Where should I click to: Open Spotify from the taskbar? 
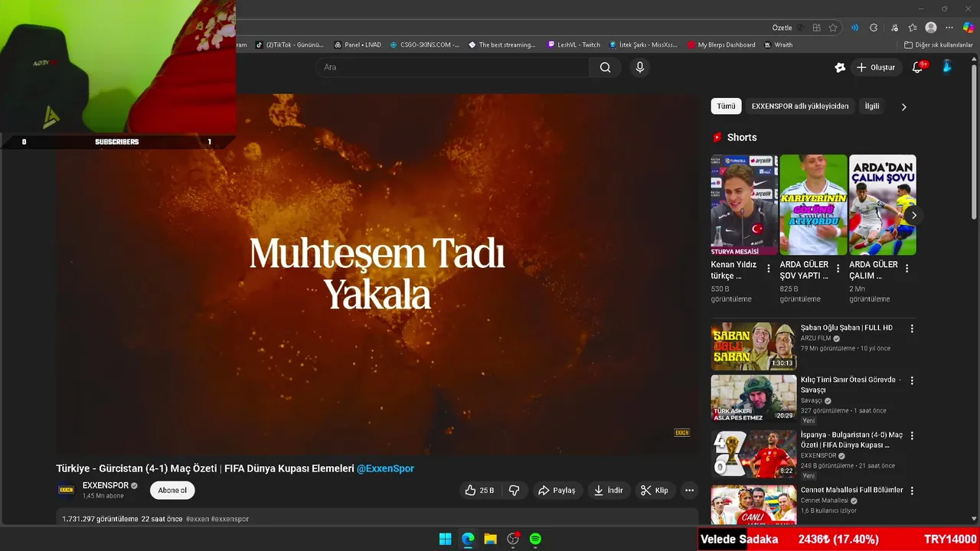pyautogui.click(x=535, y=539)
